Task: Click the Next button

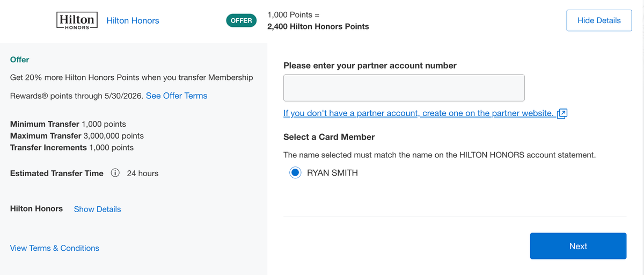Action: [x=578, y=246]
